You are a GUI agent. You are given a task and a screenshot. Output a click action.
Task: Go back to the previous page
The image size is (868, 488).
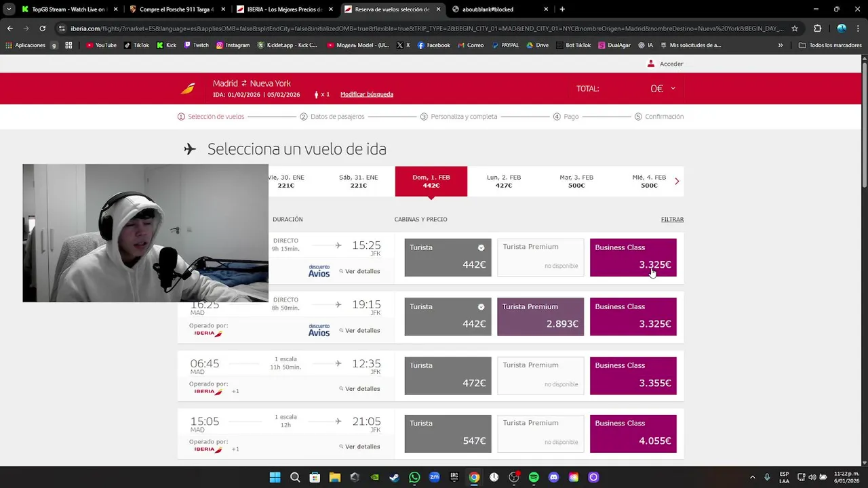click(x=10, y=28)
